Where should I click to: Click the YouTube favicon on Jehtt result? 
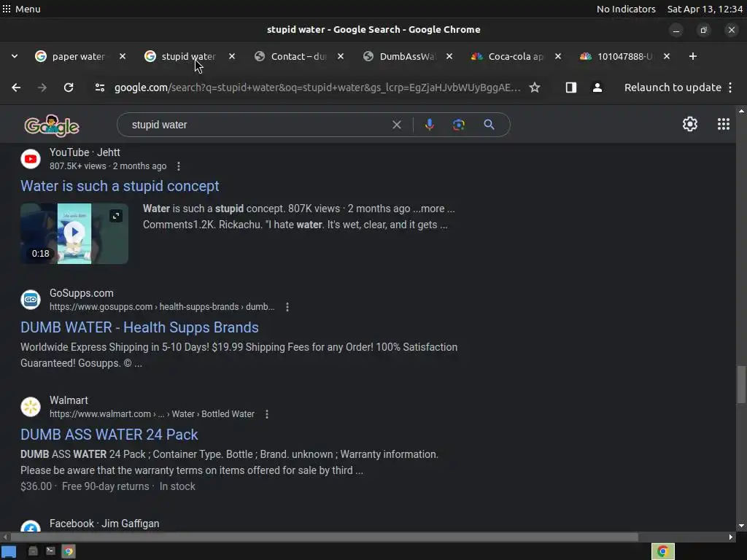(31, 159)
